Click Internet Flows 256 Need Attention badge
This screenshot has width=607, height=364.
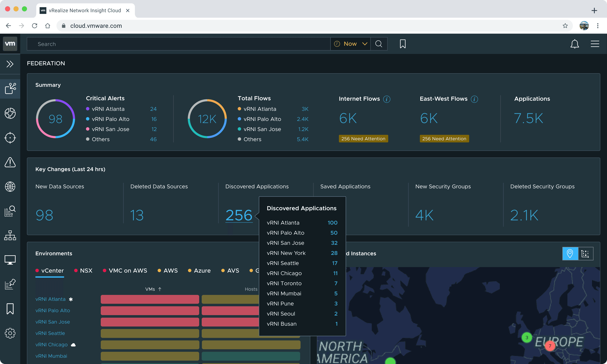coord(363,139)
